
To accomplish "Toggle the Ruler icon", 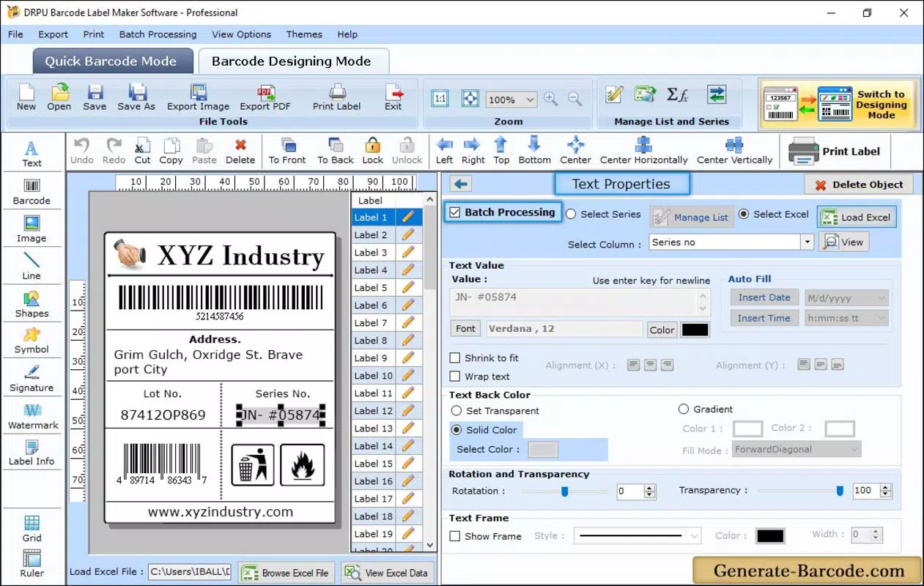I will pos(32,559).
